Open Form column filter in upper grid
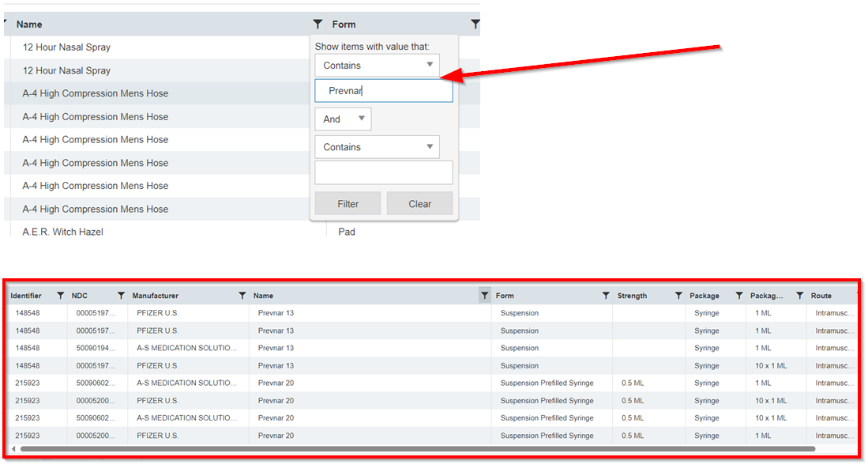Image resolution: width=868 pixels, height=472 pixels. (475, 24)
